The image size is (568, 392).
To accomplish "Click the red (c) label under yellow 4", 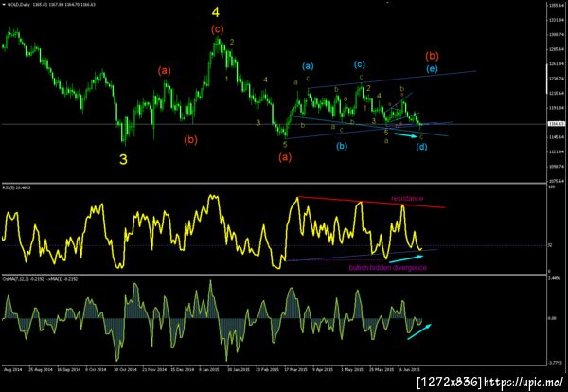I will click(218, 29).
